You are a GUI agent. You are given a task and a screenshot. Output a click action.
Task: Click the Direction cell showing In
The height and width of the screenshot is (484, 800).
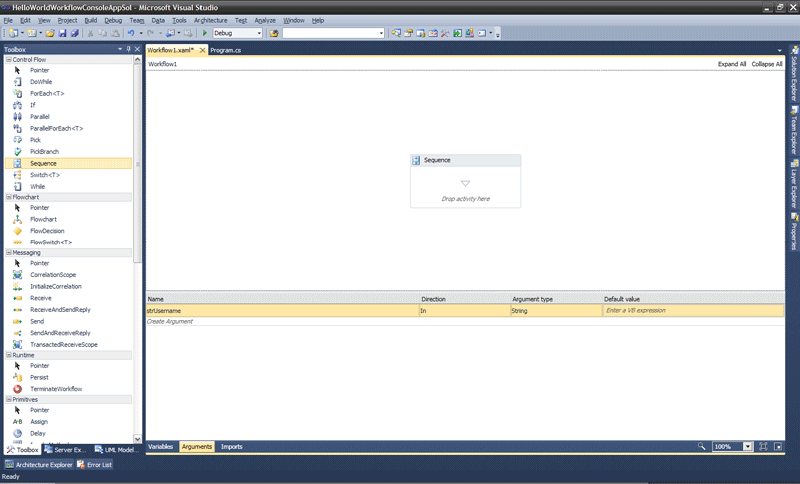tap(465, 311)
